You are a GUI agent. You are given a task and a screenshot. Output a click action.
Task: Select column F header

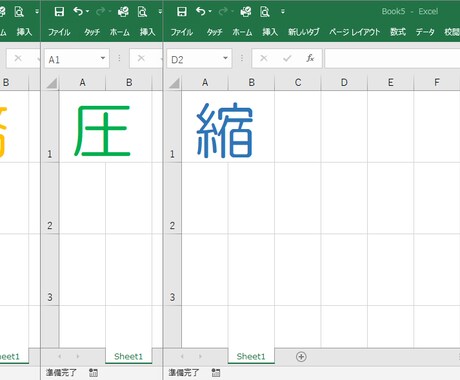pos(437,83)
